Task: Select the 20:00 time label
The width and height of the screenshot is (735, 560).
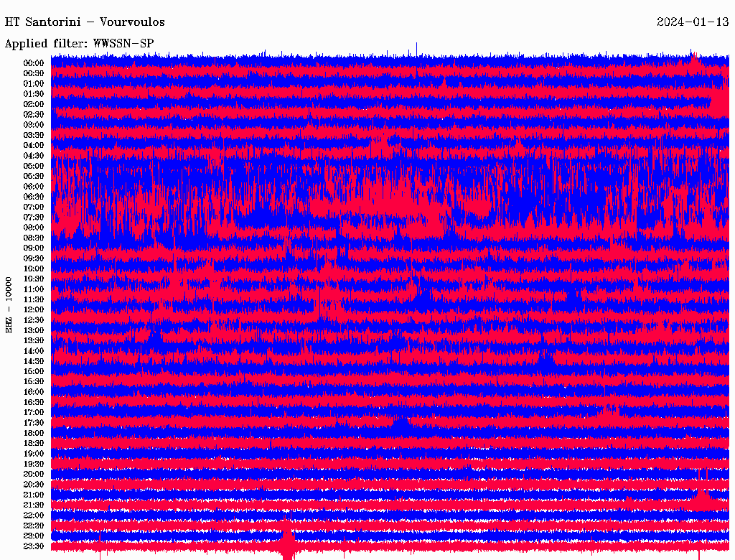Action: coord(34,475)
